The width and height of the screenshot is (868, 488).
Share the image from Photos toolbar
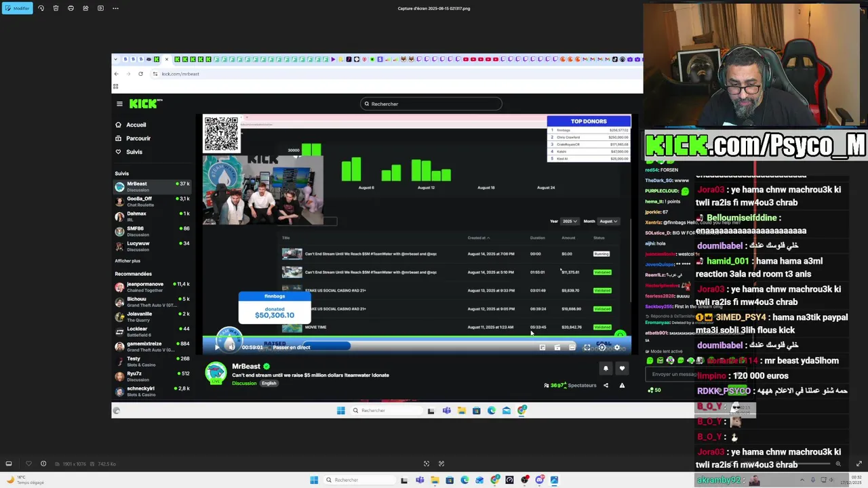pyautogui.click(x=85, y=8)
